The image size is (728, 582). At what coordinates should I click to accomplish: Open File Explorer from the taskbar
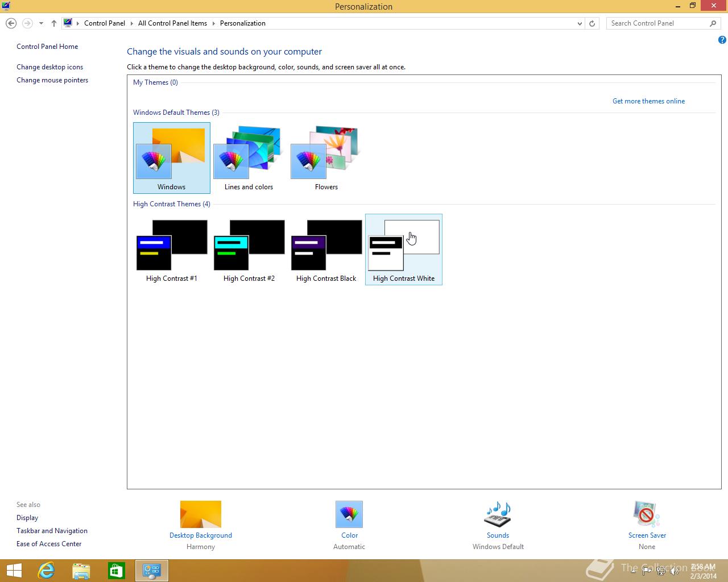point(81,571)
